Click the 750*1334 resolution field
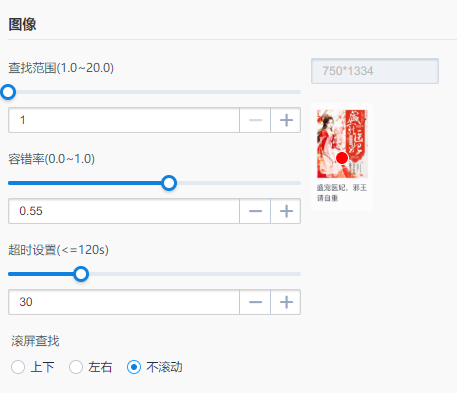Viewport: 457px width, 393px height. coord(375,71)
